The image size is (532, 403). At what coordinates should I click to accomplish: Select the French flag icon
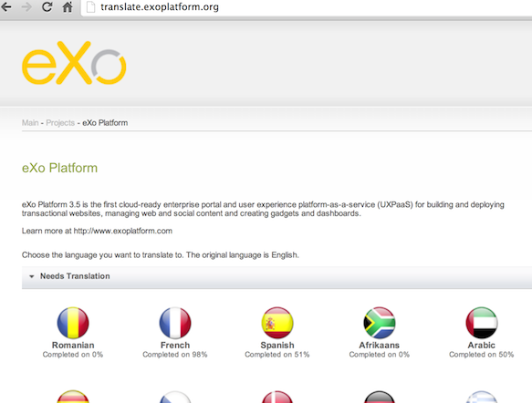tap(175, 323)
